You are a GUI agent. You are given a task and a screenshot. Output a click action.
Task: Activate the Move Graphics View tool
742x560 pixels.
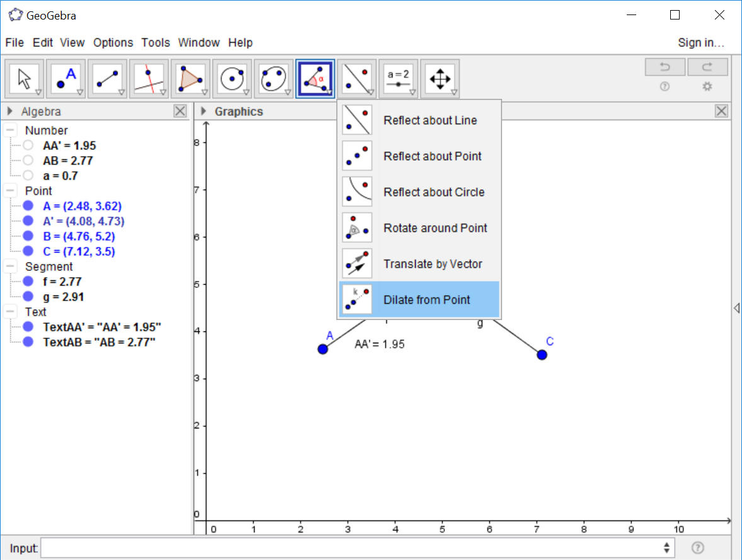(x=440, y=77)
